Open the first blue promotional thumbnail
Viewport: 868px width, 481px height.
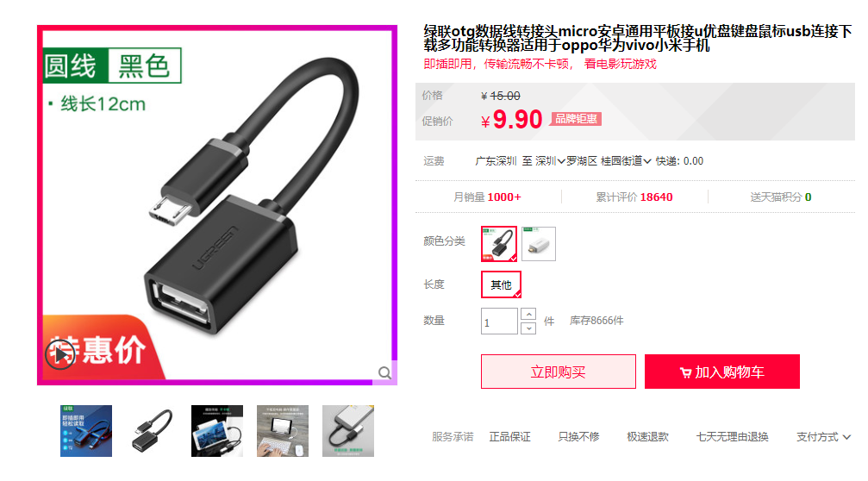click(x=86, y=431)
